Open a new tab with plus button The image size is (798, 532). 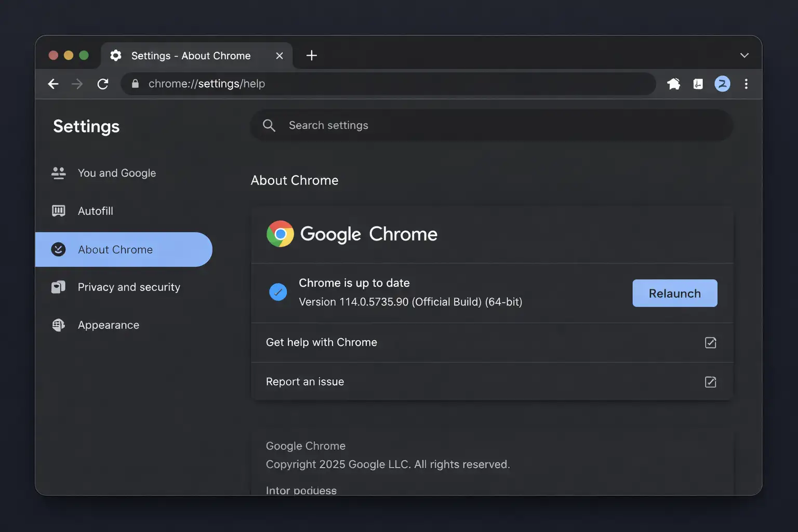[x=311, y=56]
